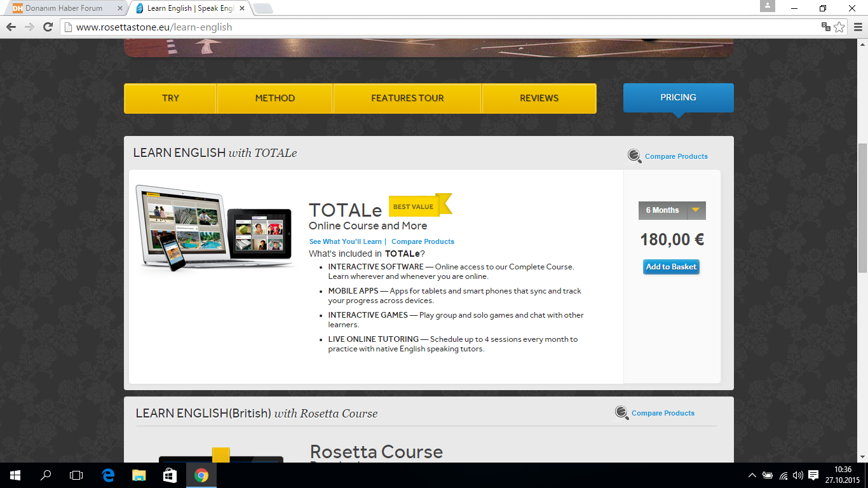Click the TOTALe product title
Screen dimensions: 868x488
(345, 210)
